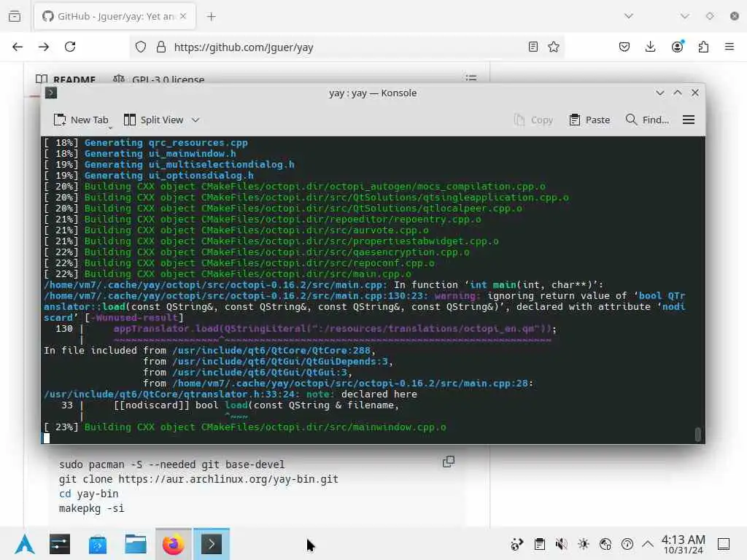Open a new Firefox tab

[212, 17]
